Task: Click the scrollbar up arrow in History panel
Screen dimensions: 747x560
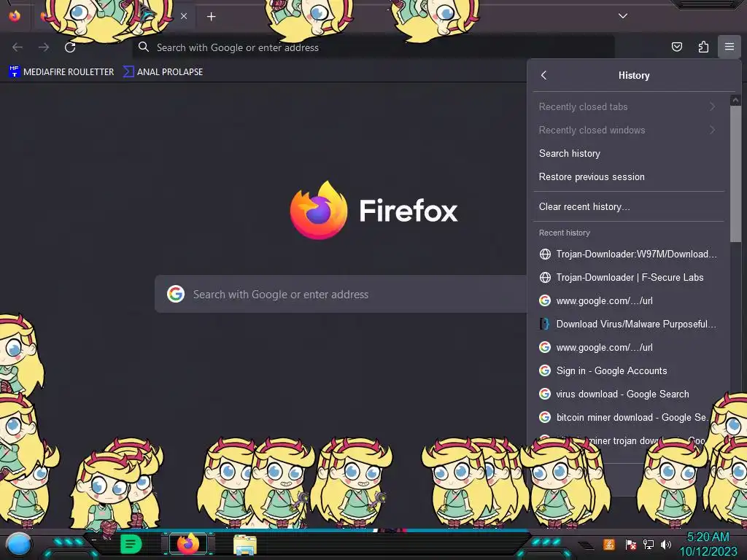Action: [x=735, y=100]
